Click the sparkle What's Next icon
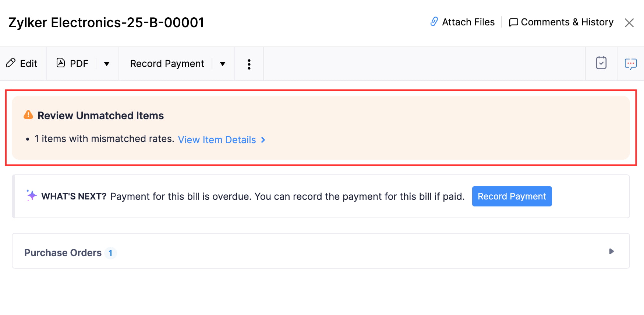The image size is (644, 315). [x=32, y=195]
